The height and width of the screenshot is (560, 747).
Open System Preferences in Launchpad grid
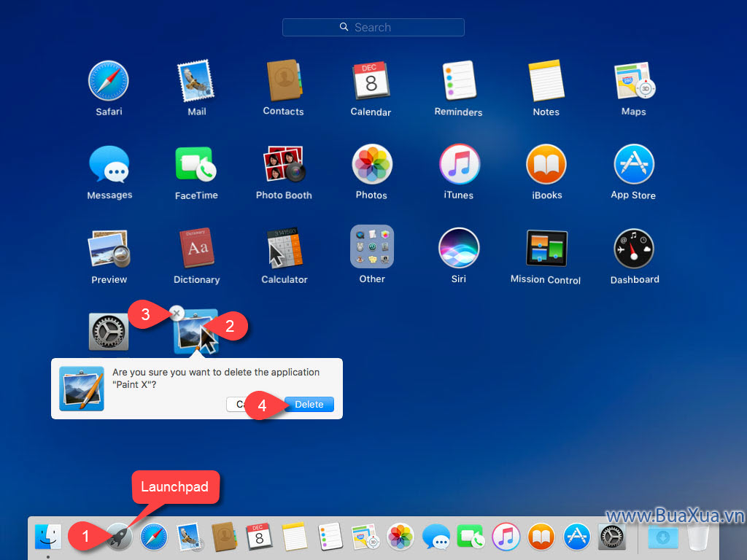coord(109,332)
